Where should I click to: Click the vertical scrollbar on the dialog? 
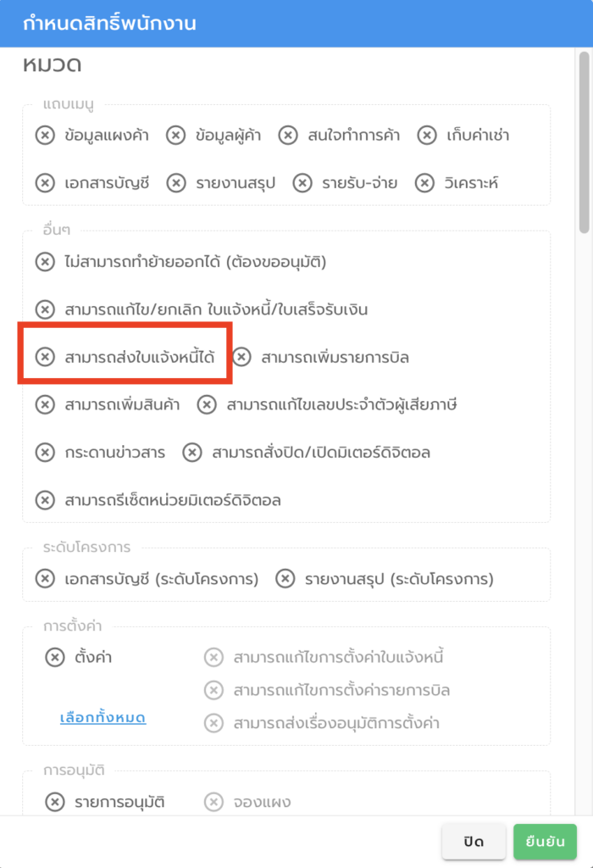[x=584, y=144]
